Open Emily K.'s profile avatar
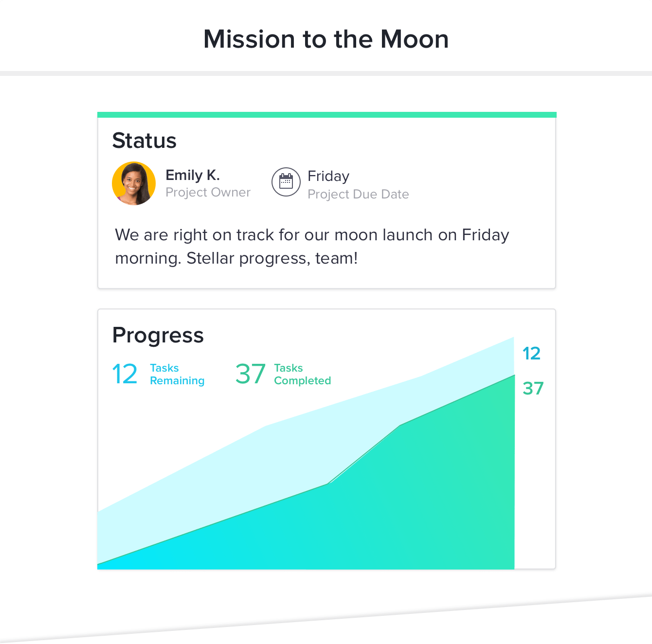Image resolution: width=652 pixels, height=644 pixels. (134, 183)
